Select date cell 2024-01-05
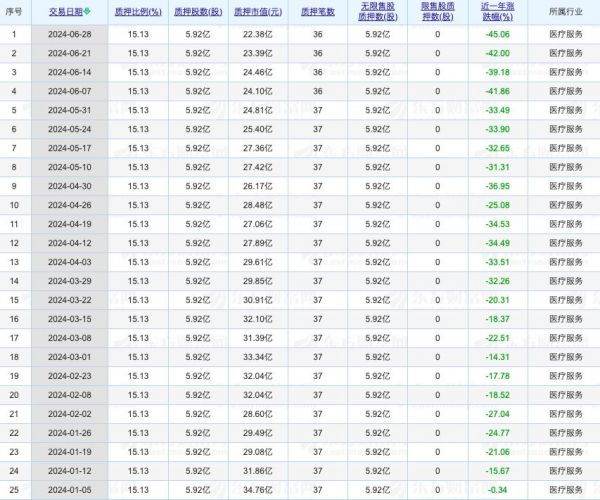Screen dimensions: 600x500 point(70,490)
